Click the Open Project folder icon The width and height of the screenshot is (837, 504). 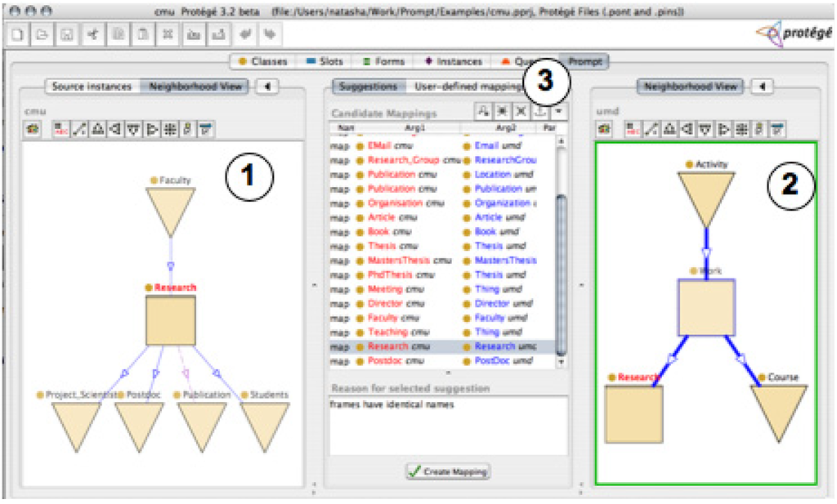[x=42, y=34]
